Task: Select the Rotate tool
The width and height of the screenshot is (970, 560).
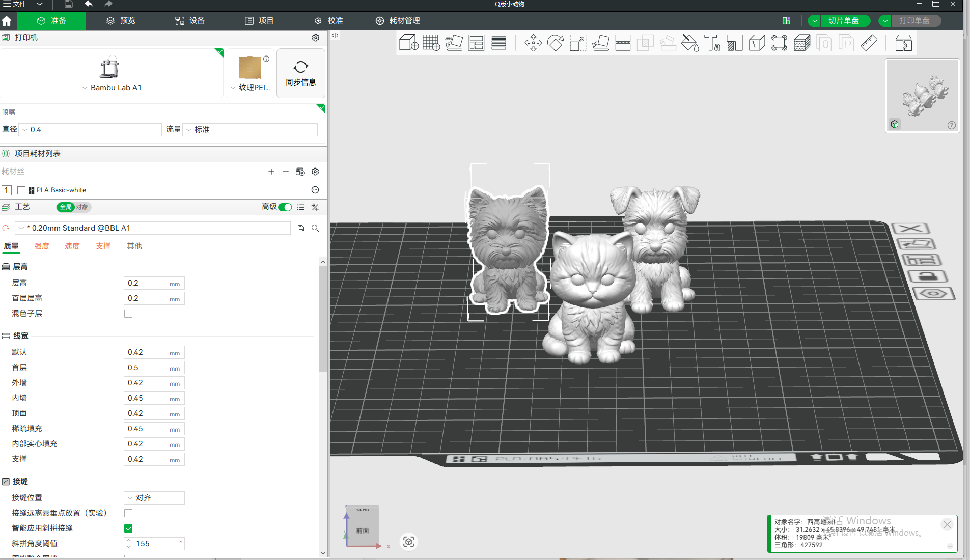Action: 556,43
